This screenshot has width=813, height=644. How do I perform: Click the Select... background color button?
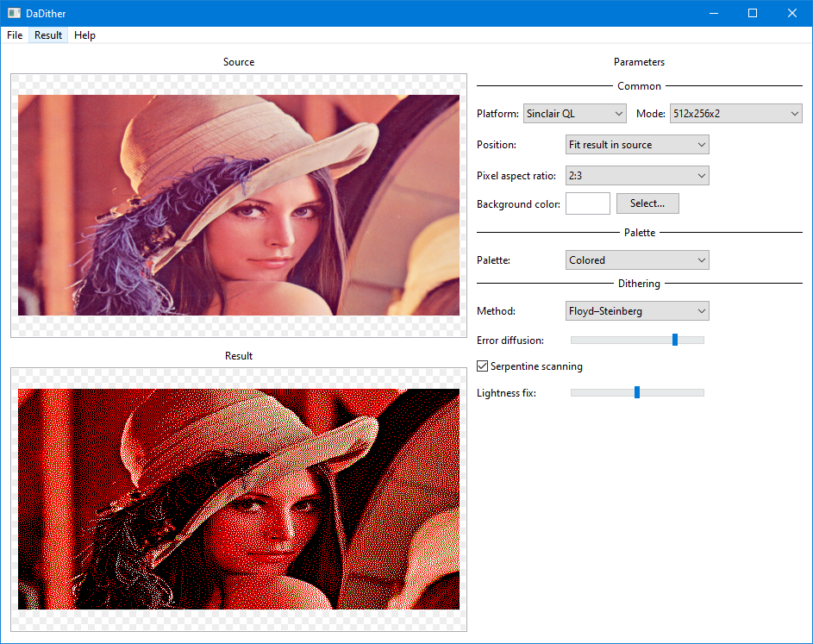[647, 203]
